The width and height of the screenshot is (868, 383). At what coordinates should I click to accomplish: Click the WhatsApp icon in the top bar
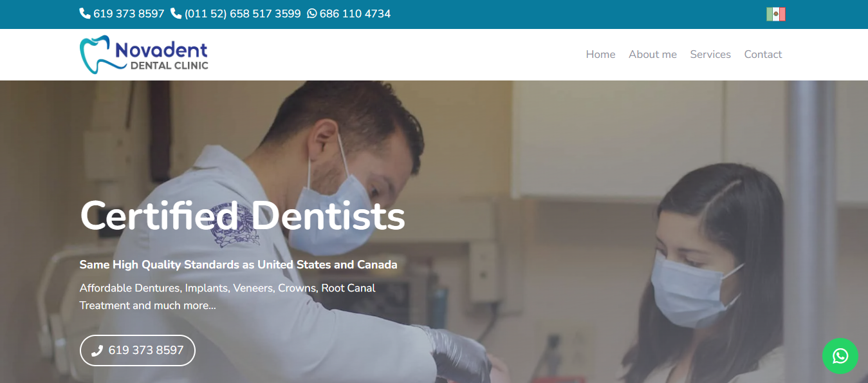click(x=312, y=14)
